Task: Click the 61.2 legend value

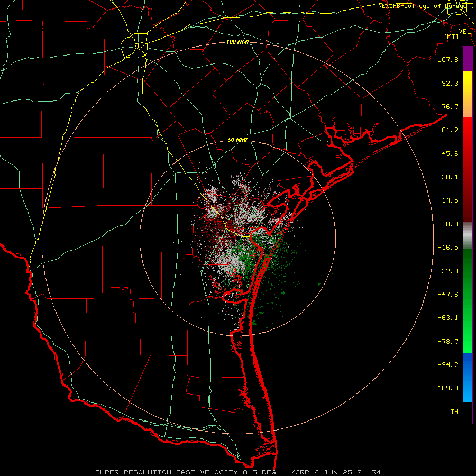Action: click(450, 130)
